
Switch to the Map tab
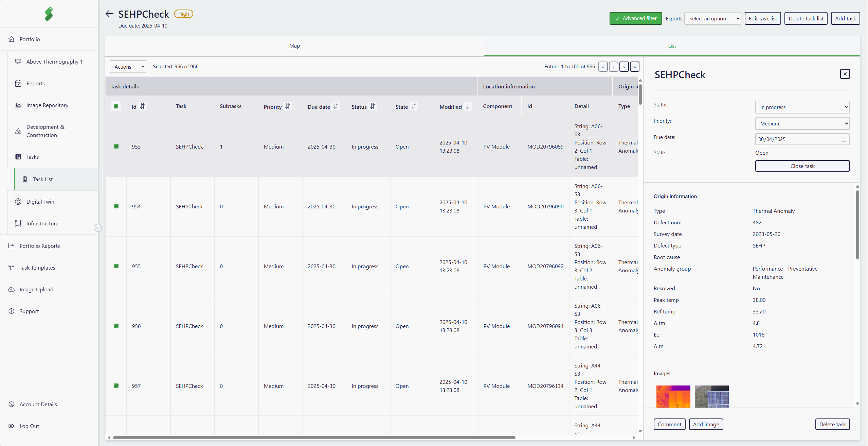pos(294,46)
